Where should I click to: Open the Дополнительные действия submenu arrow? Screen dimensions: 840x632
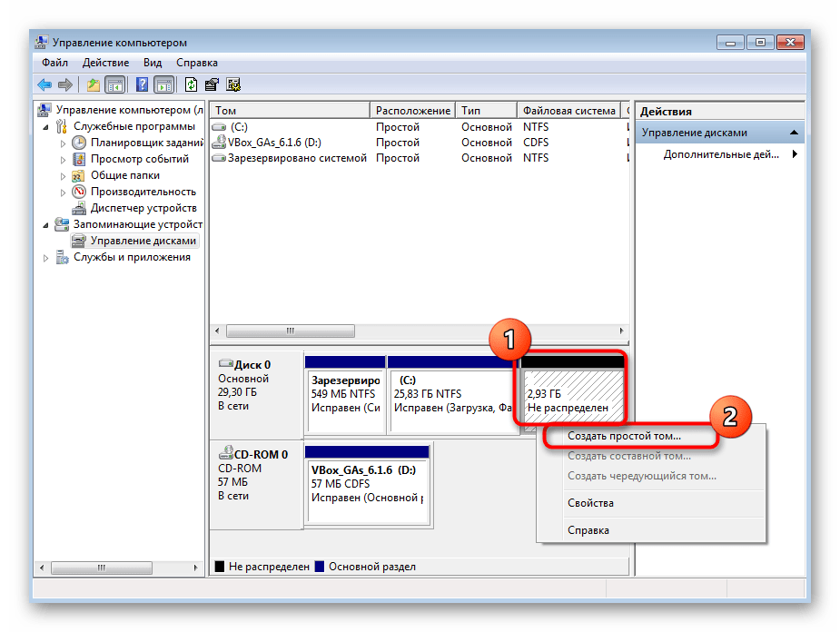pos(795,154)
